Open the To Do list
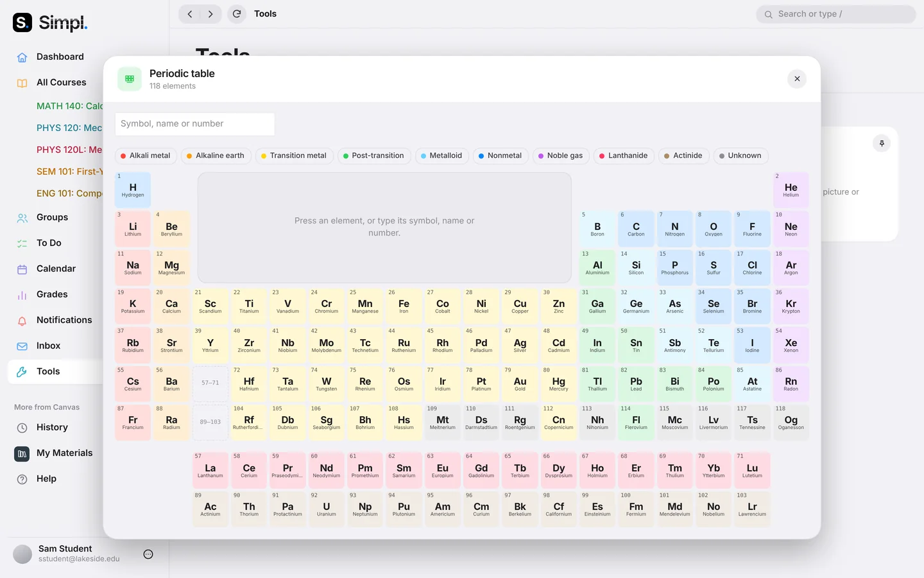The image size is (924, 578). point(49,243)
